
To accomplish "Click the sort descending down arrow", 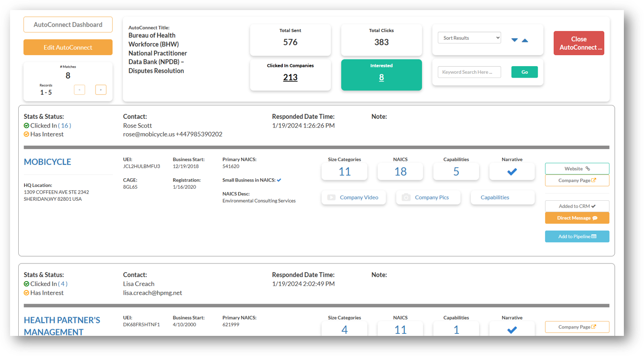I will click(515, 40).
